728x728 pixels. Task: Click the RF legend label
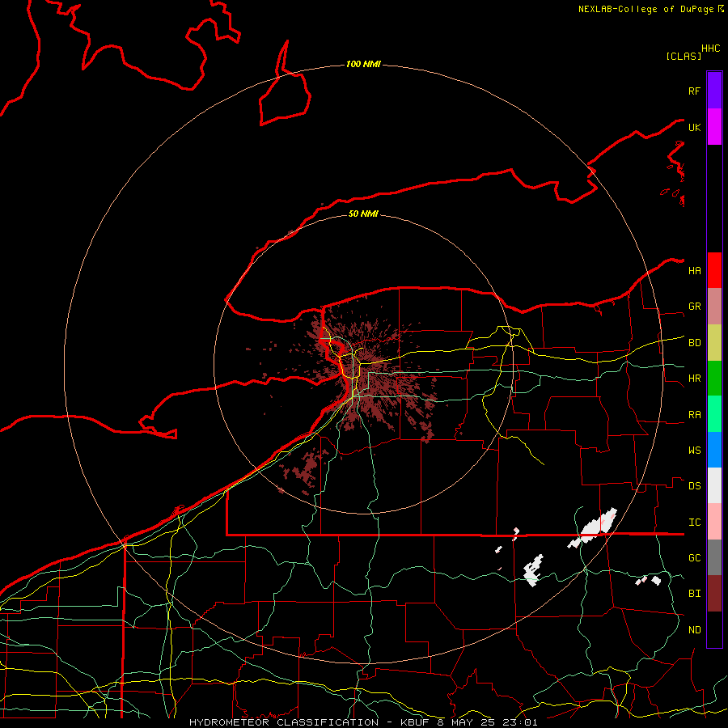pyautogui.click(x=694, y=91)
